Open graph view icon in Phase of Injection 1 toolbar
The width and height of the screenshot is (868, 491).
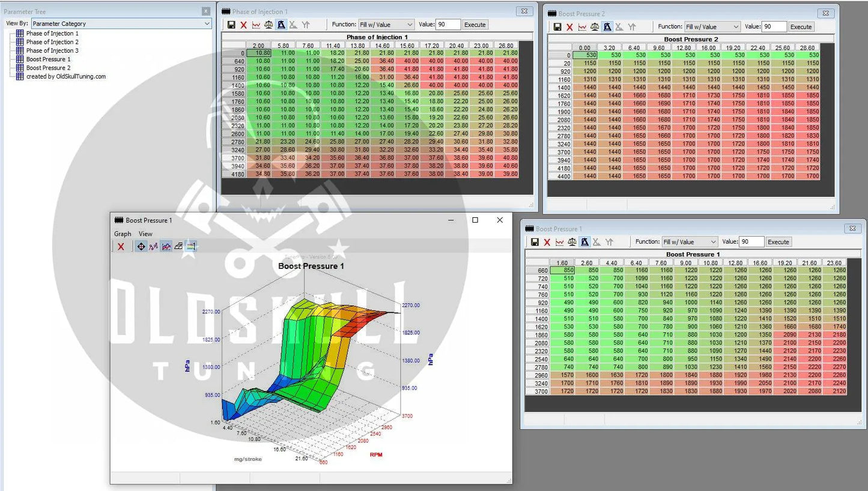[x=256, y=25]
